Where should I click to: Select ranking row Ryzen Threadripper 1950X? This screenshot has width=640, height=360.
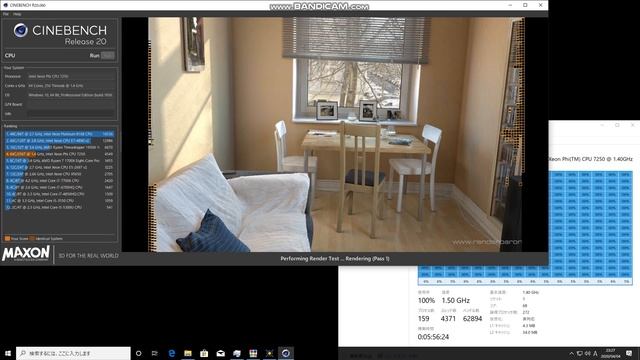tap(60, 147)
